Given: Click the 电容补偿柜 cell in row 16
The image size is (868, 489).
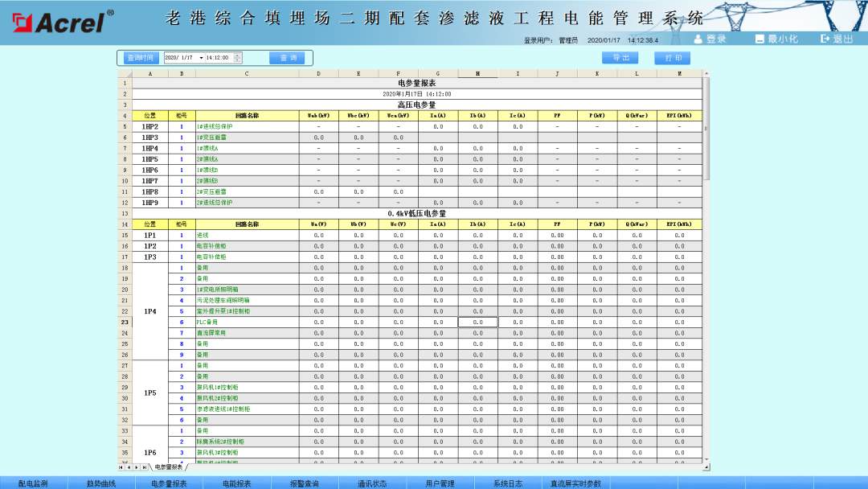Looking at the screenshot, I should (x=247, y=246).
